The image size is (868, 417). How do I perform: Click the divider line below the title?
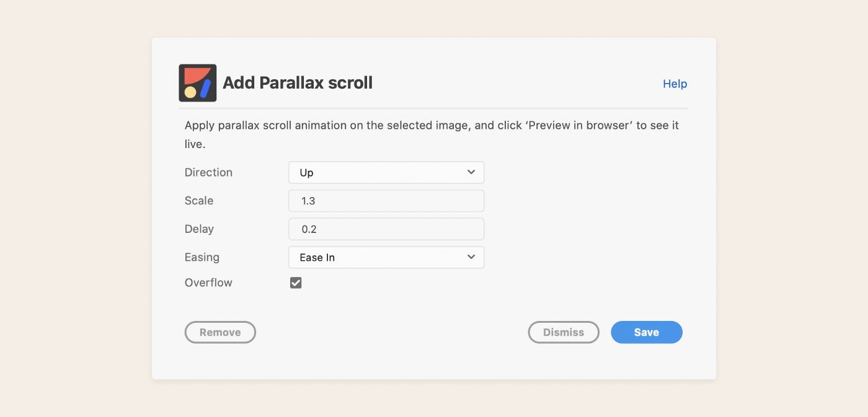(x=433, y=108)
